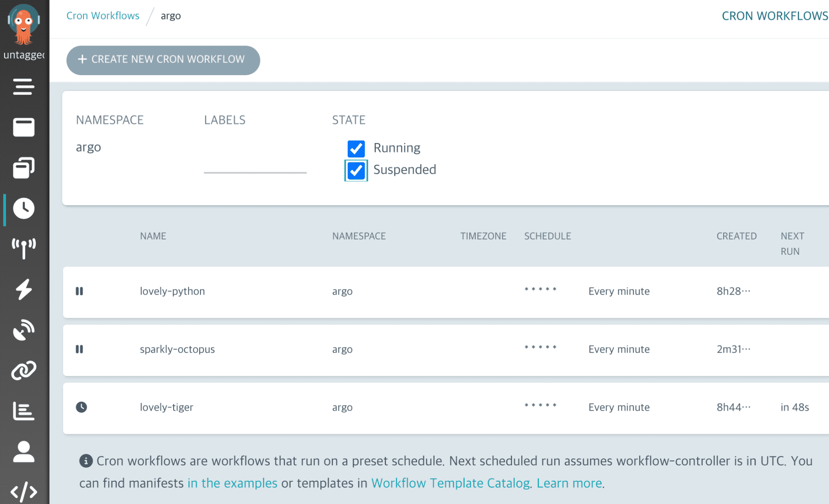The height and width of the screenshot is (504, 829).
Task: Focus the Labels filter input field
Action: [255, 162]
